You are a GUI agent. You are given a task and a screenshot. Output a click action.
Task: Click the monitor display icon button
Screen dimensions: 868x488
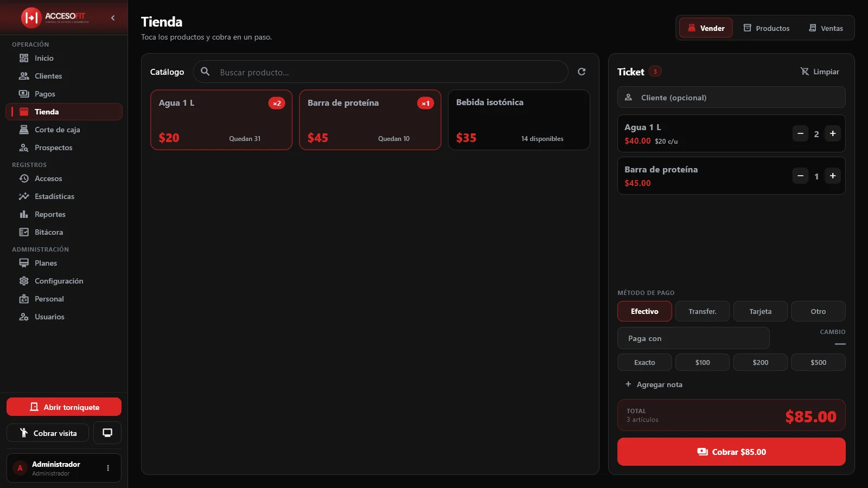click(107, 433)
